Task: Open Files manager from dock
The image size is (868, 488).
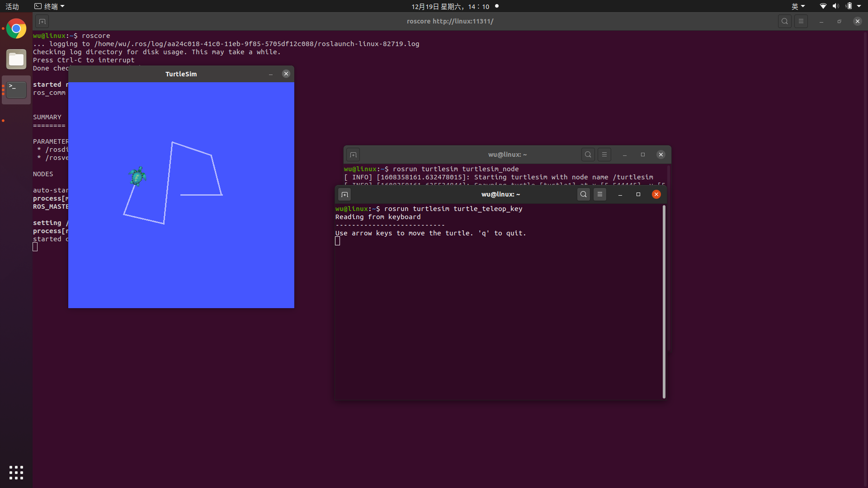Action: pyautogui.click(x=16, y=59)
